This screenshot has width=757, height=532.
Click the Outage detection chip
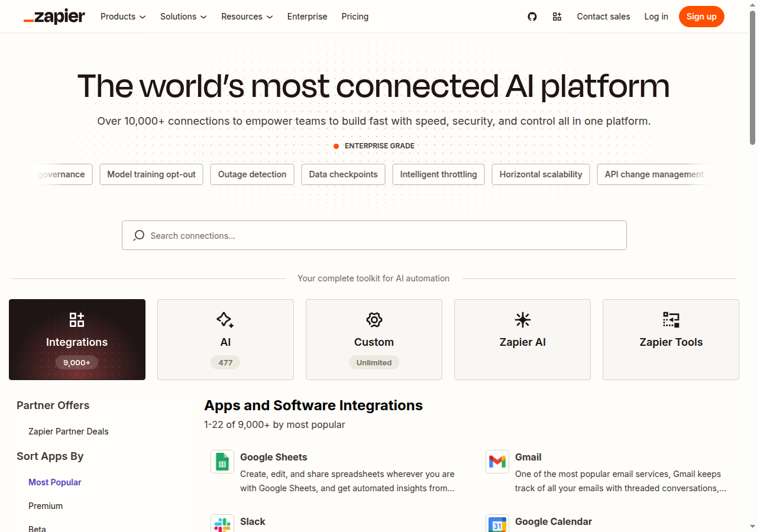[252, 174]
